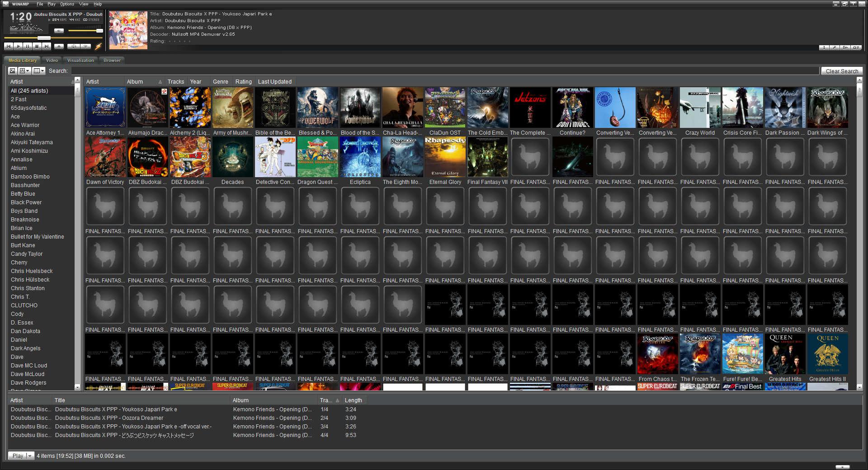Open the Help menu
This screenshot has width=868, height=470.
click(98, 4)
